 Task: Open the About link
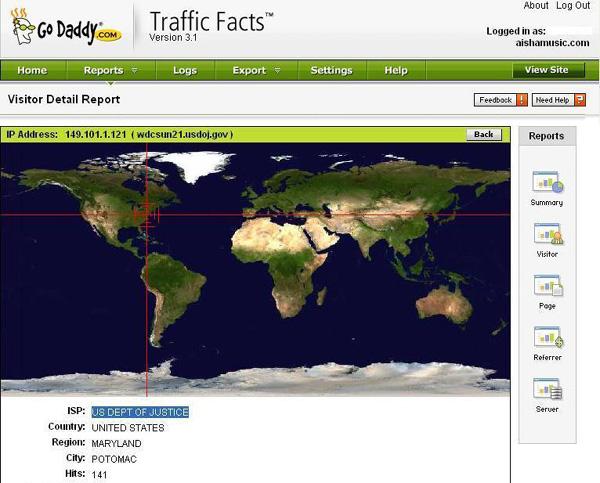click(x=536, y=6)
